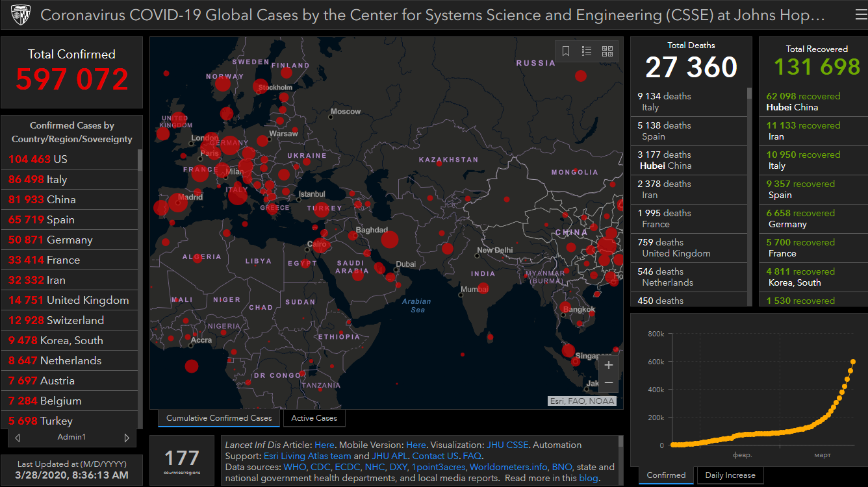This screenshot has width=868, height=487.
Task: Open the Worldometers.info data source link
Action: (509, 467)
